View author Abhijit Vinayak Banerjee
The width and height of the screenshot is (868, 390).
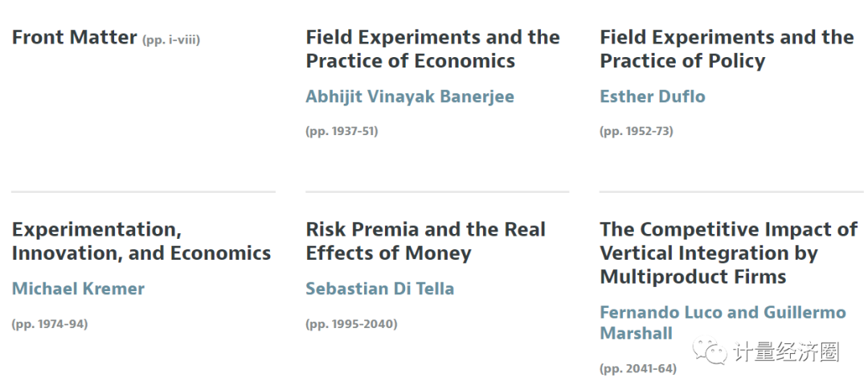(410, 96)
